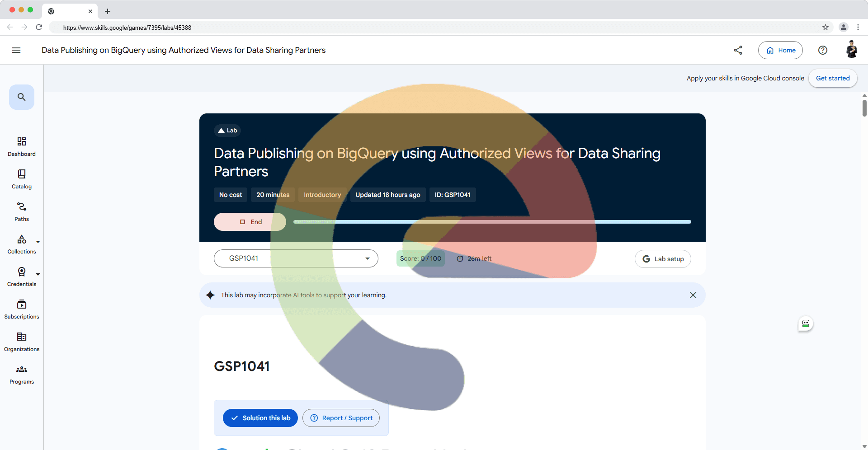
Task: Open the user profile avatar
Action: coord(852,50)
